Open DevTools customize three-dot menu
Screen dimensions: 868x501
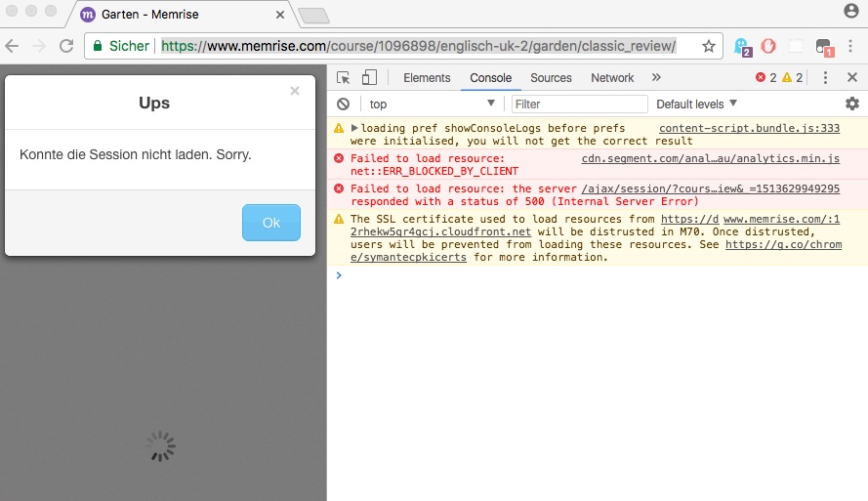point(825,77)
